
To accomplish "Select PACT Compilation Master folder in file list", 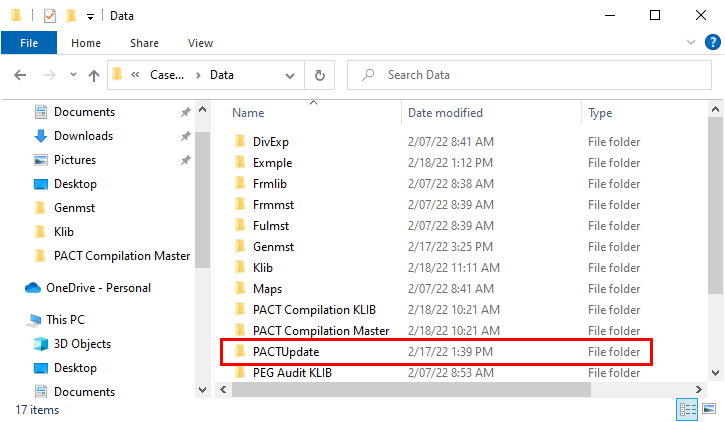I will [x=321, y=331].
